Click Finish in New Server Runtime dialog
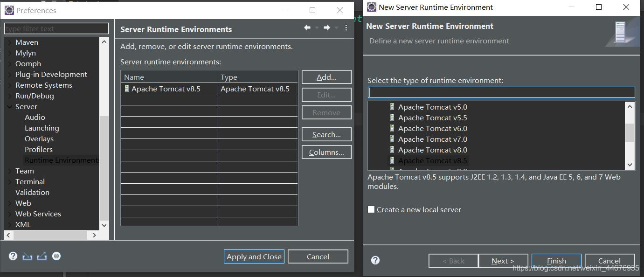The image size is (644, 277). [556, 261]
